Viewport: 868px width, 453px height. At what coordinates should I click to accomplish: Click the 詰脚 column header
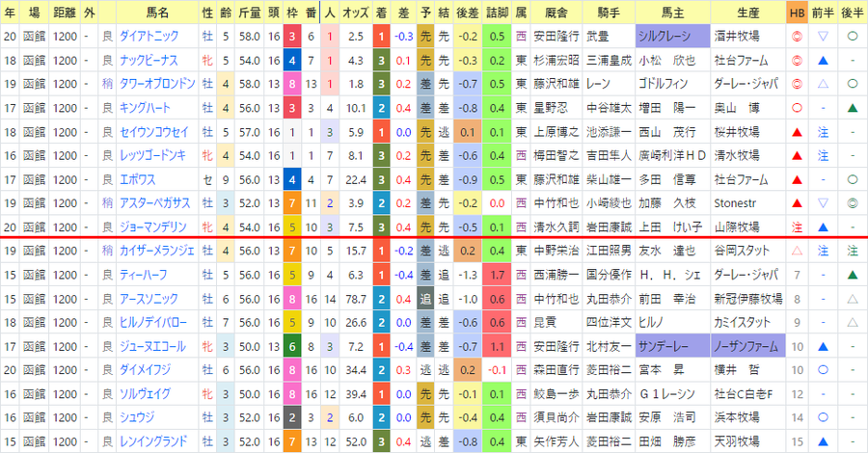(497, 13)
